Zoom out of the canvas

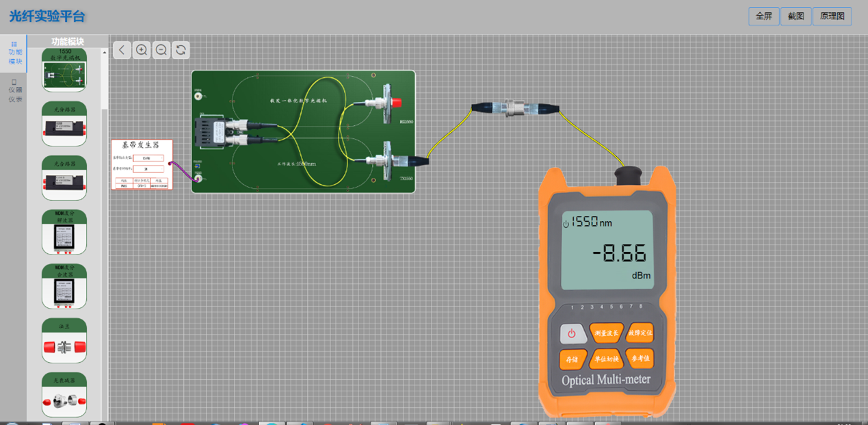(x=161, y=49)
